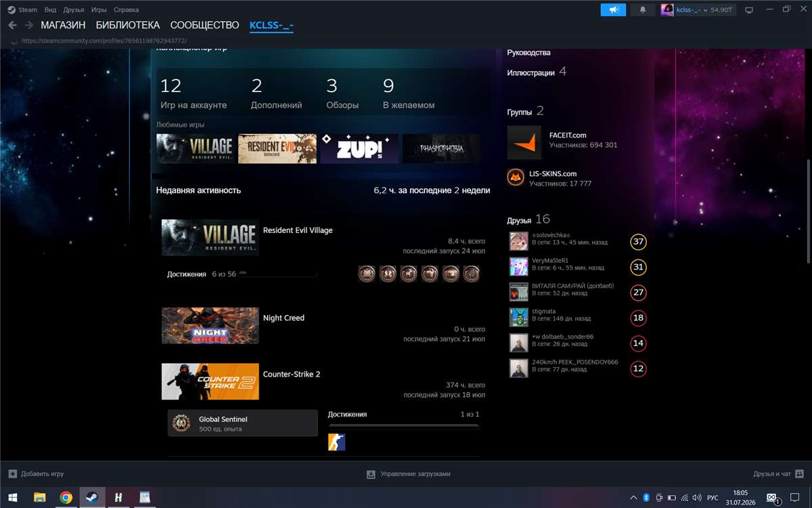Open Руководства link
The height and width of the screenshot is (508, 812).
528,52
